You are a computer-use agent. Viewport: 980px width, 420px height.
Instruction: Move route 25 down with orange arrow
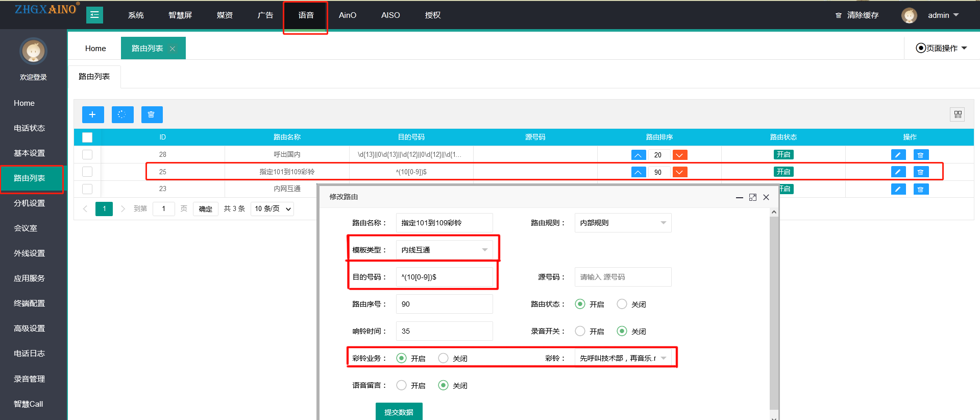coord(679,172)
